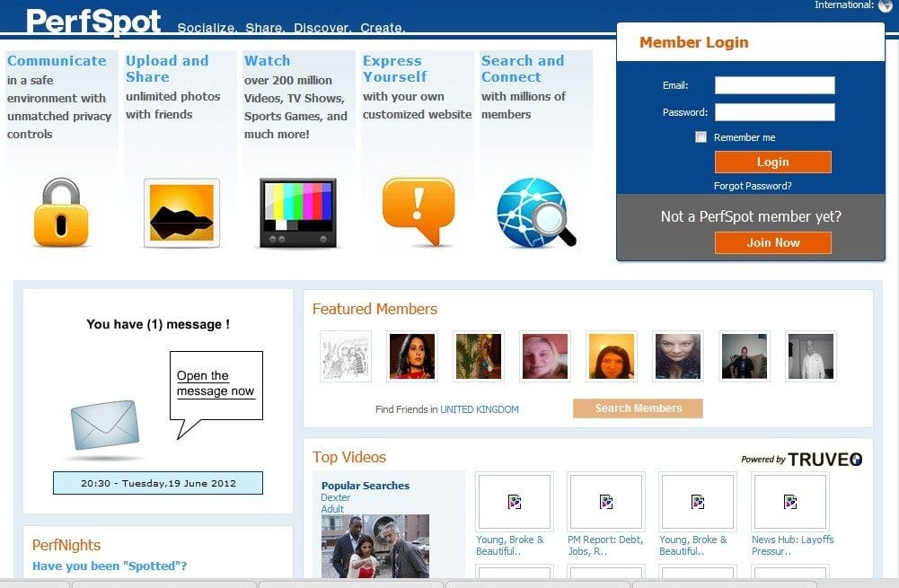The width and height of the screenshot is (899, 588).
Task: Click the UNITED KINGDOM link
Action: 480,409
